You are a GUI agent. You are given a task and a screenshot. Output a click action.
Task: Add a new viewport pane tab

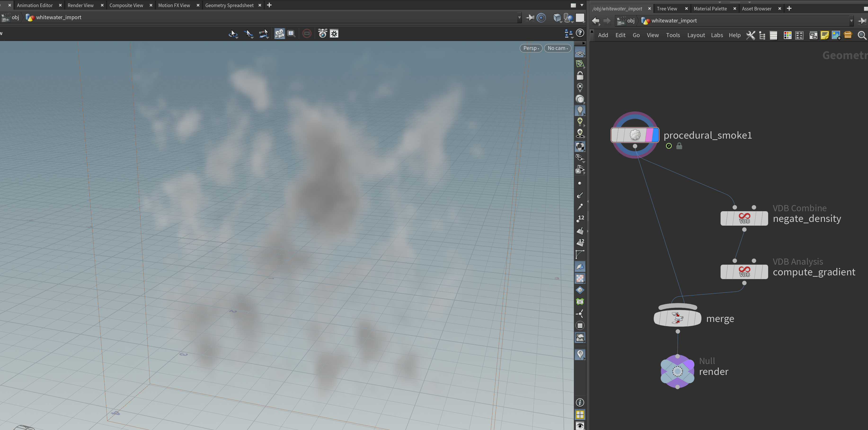click(x=269, y=5)
